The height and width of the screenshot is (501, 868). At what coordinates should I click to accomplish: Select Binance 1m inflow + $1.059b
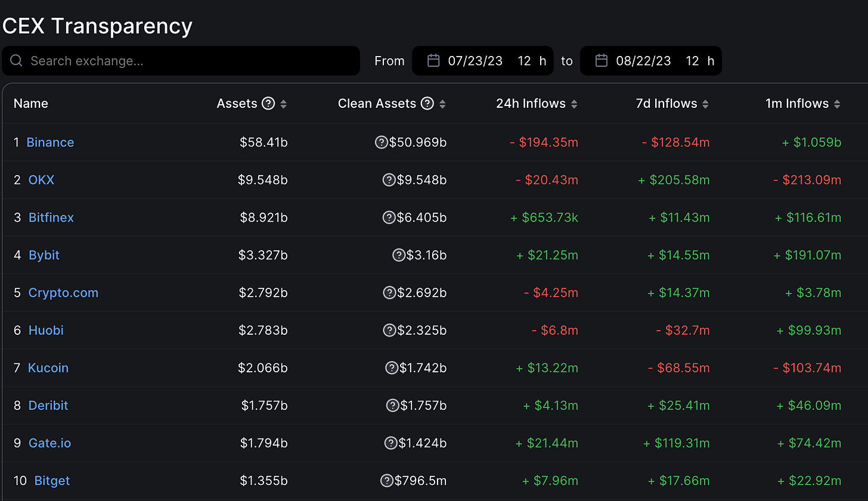(x=811, y=142)
